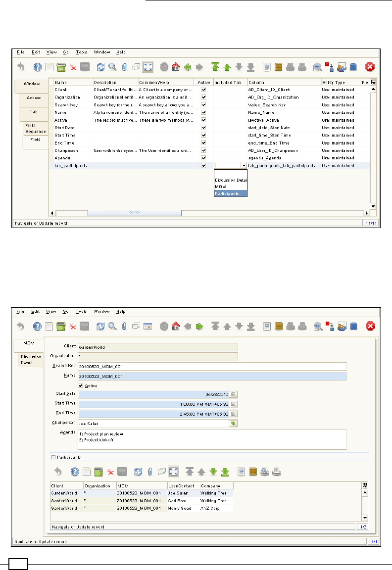This screenshot has width=392, height=570.
Task: Click the Help icon in the Participants toolbar
Action: 75,472
